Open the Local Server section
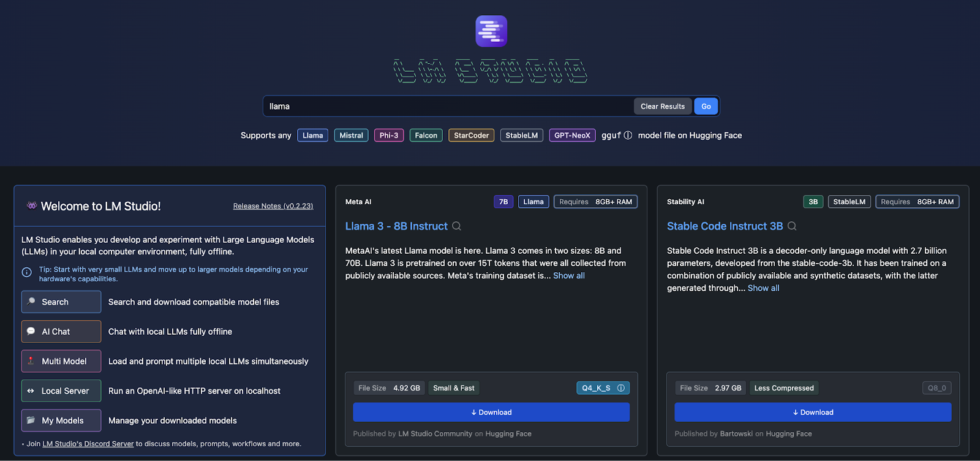The image size is (980, 461). point(61,391)
